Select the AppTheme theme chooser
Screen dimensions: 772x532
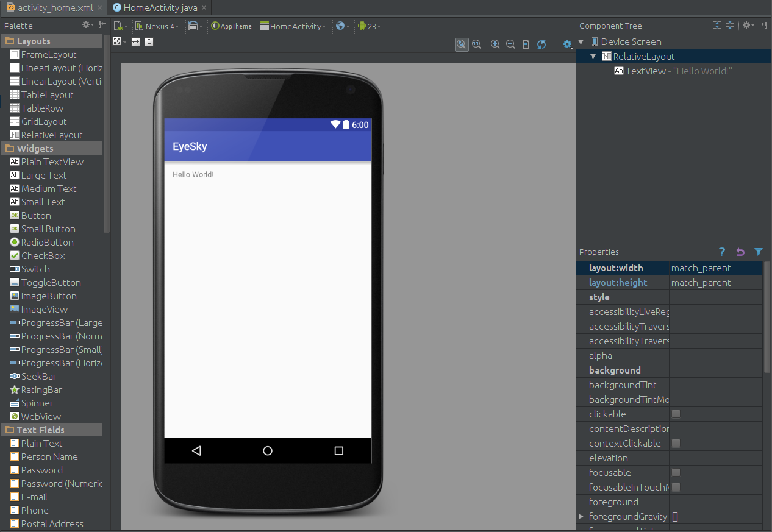pyautogui.click(x=231, y=26)
